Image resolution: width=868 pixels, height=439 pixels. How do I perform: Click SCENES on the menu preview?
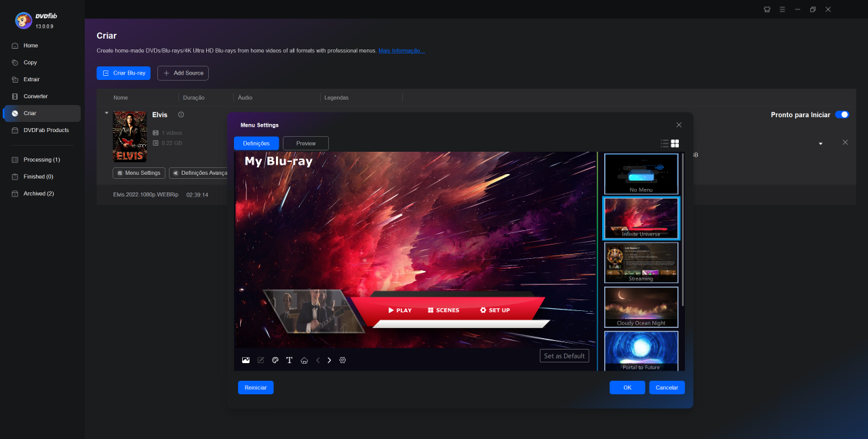pyautogui.click(x=443, y=310)
